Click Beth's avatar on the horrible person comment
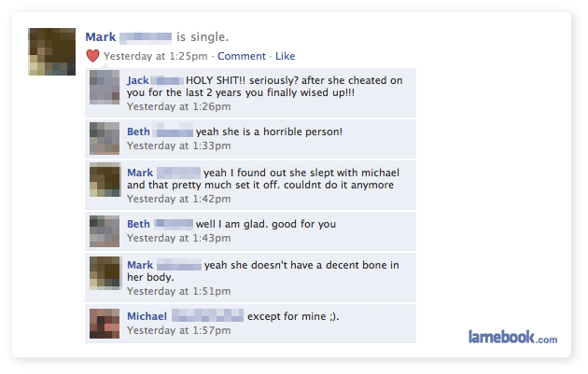This screenshot has height=374, width=588. [105, 138]
